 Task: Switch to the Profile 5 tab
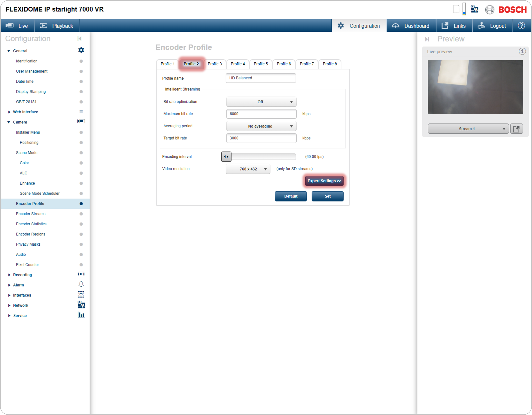[261, 64]
